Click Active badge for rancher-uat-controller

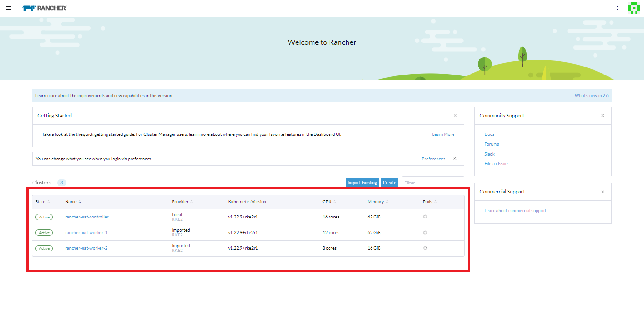[44, 217]
